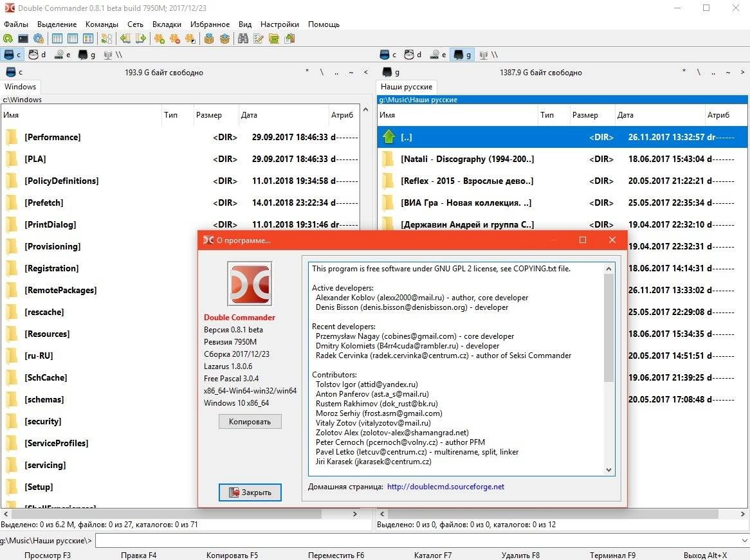The width and height of the screenshot is (750, 560).
Task: Select the [Prefetch] folder in left panel
Action: click(180, 203)
